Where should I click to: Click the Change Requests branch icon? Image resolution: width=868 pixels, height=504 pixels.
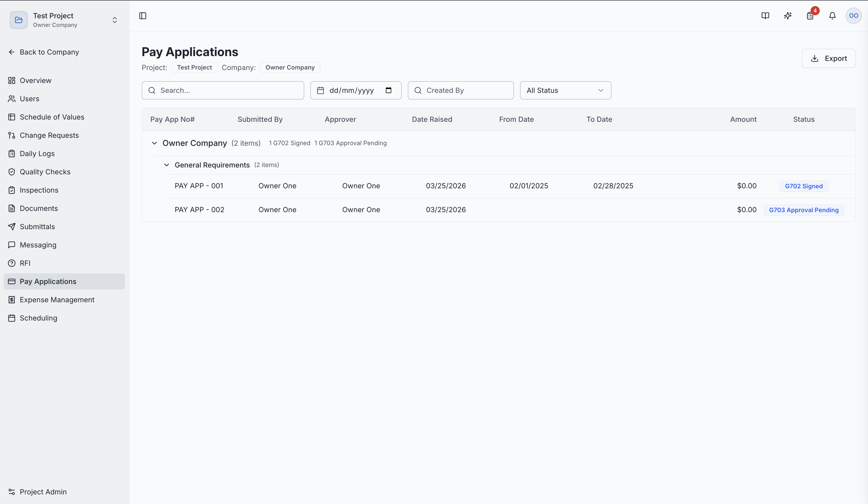click(12, 135)
